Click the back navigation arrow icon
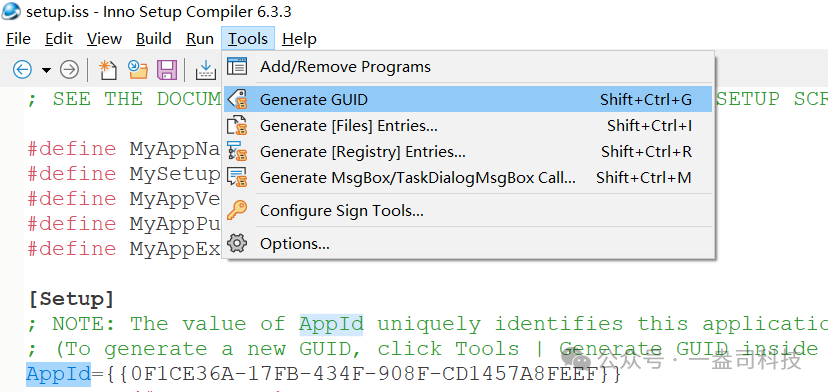This screenshot has height=392, width=828. (22, 69)
